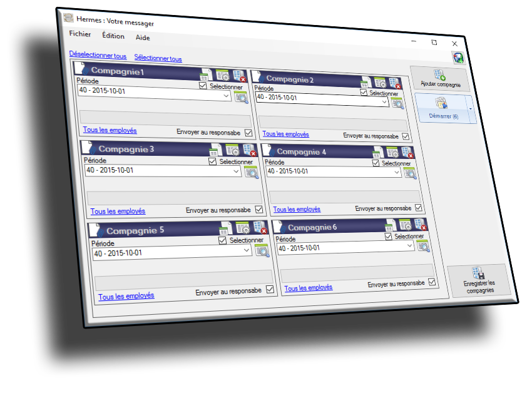Click the period search icon in Compagnie 6
532x393 pixels.
click(x=423, y=246)
